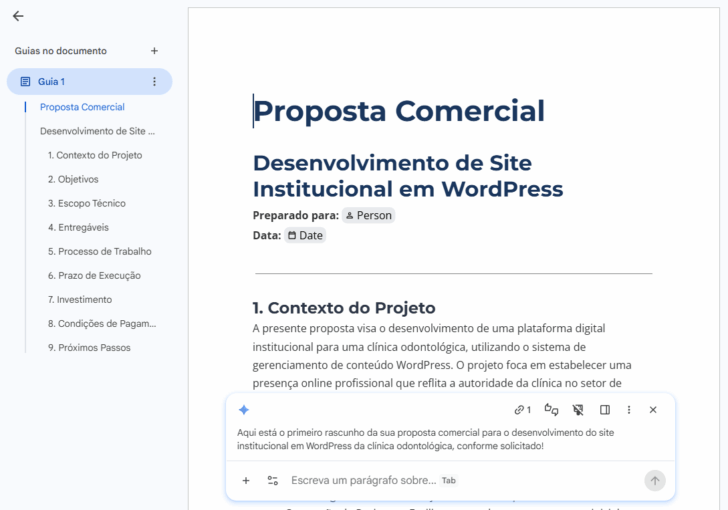Jump to Proposta Comercial in outline
This screenshot has width=728, height=510.
(x=82, y=107)
